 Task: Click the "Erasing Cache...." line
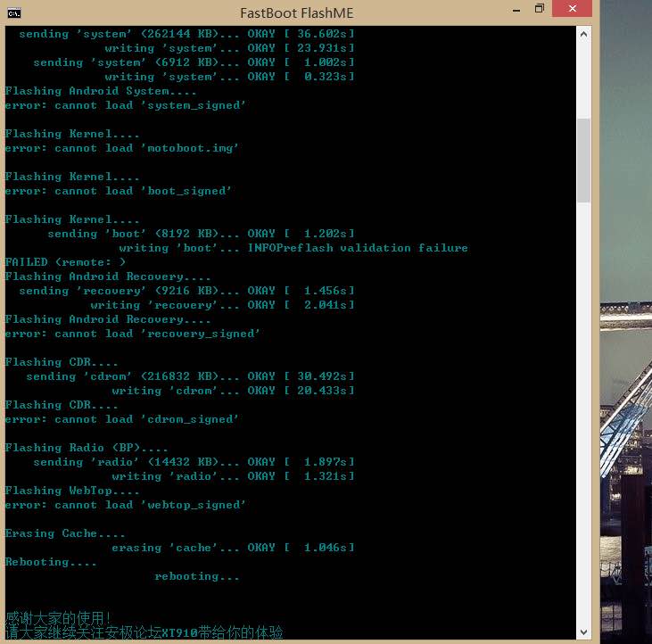pos(65,533)
